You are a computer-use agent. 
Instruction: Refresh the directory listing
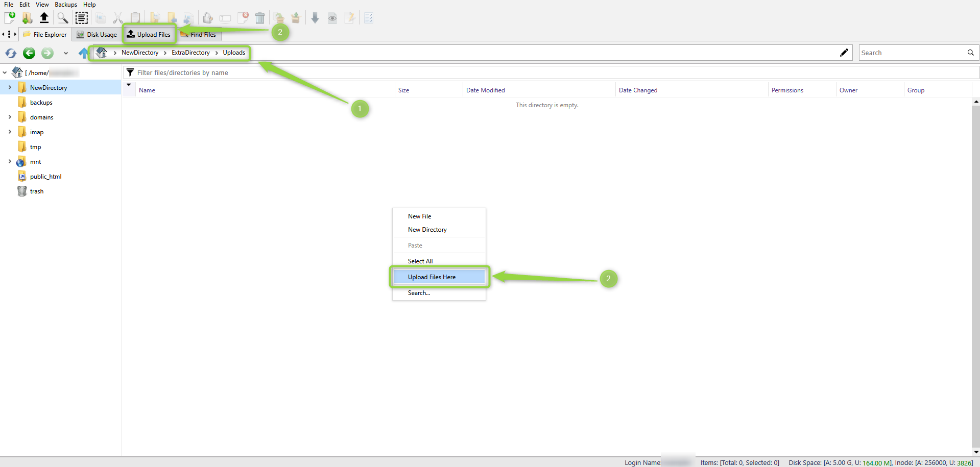pyautogui.click(x=11, y=53)
